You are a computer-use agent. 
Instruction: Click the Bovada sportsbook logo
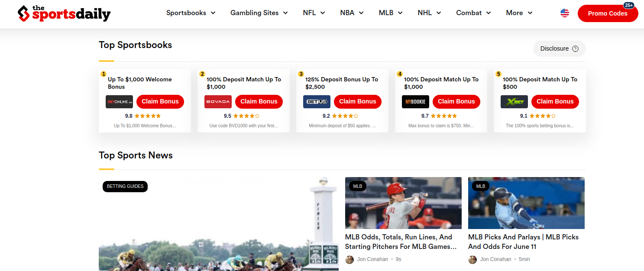point(218,102)
